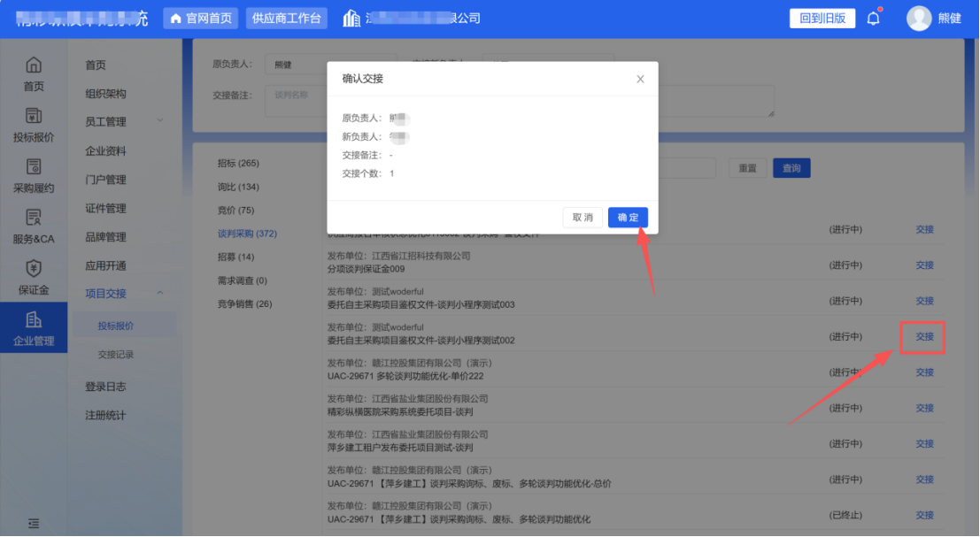
Task: Close the 确认交接 dialog with X
Action: click(640, 79)
